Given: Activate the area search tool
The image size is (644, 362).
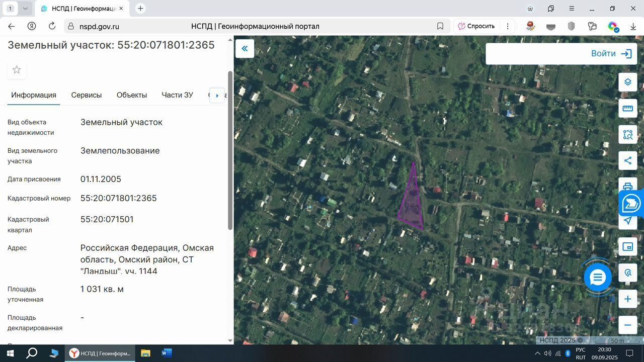Looking at the screenshot, I should pyautogui.click(x=627, y=134).
